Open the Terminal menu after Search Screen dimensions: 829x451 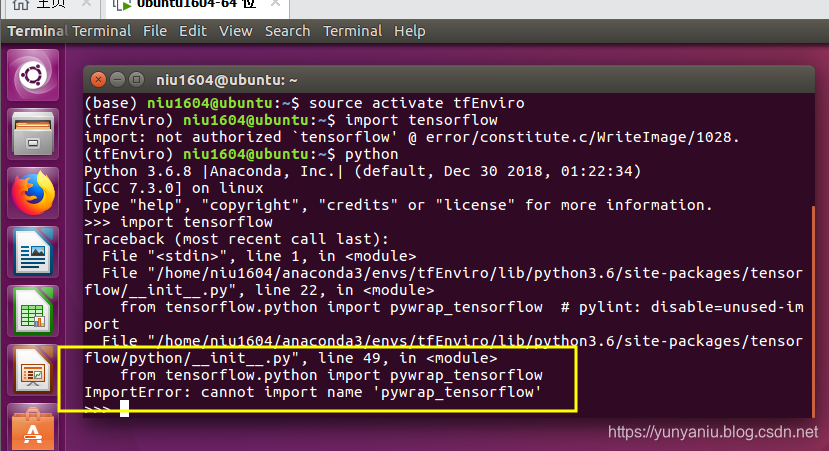(353, 31)
